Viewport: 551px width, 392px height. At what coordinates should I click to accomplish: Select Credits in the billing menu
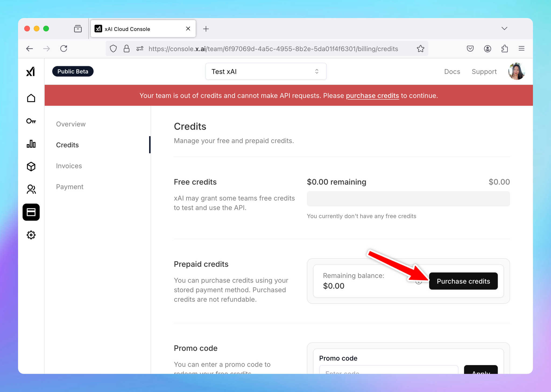pyautogui.click(x=67, y=145)
